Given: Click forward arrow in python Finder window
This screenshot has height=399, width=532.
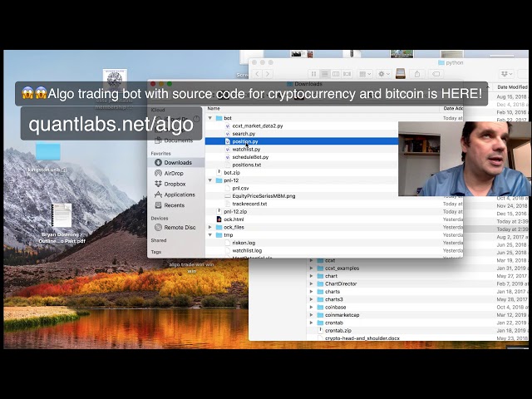Looking at the screenshot, I should tap(268, 74).
